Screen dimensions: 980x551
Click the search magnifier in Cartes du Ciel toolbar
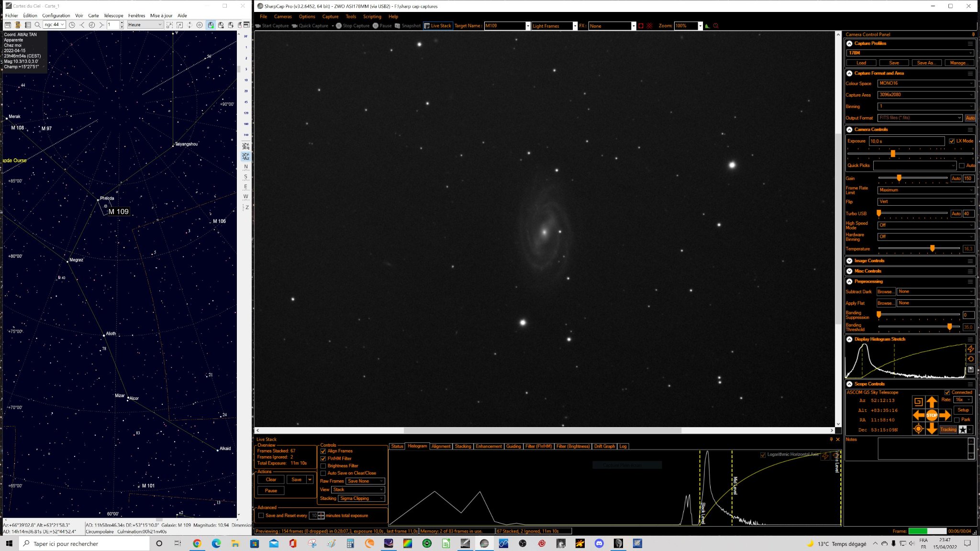(x=37, y=25)
